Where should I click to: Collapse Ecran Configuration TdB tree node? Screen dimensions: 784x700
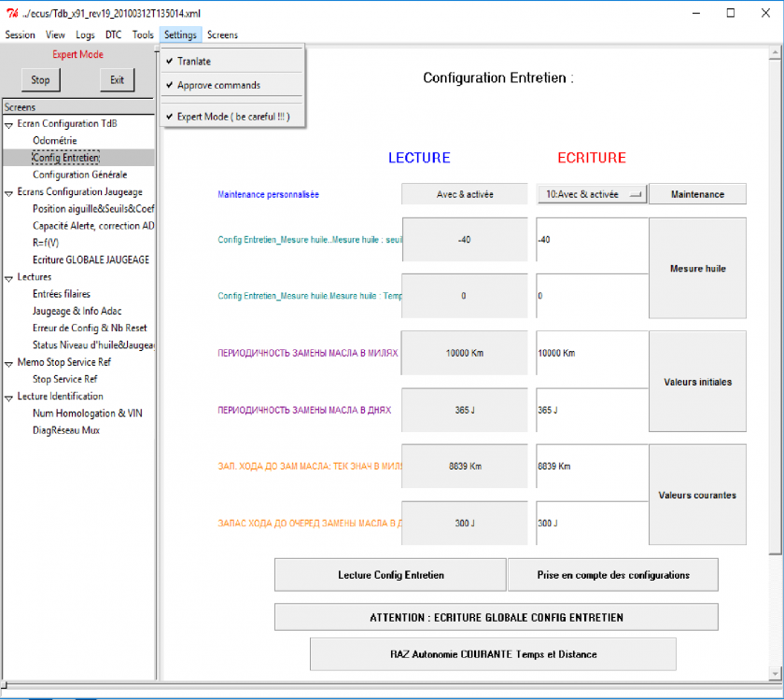point(9,124)
